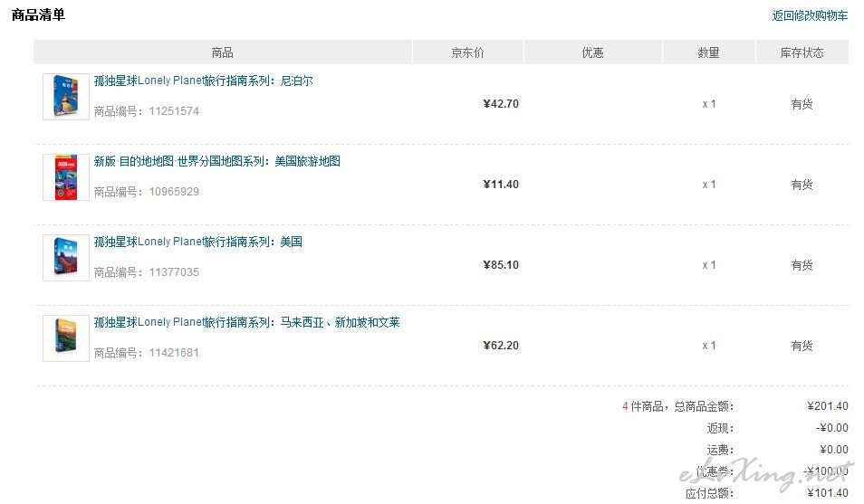The image size is (864, 504).
Task: Open the Lonely Planet USA book thumbnail
Action: coord(66,257)
